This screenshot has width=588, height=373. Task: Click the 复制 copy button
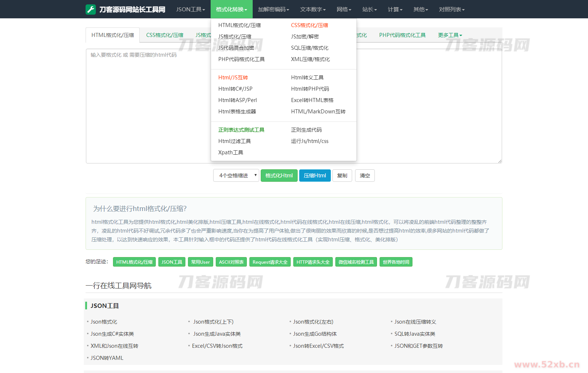(x=342, y=176)
